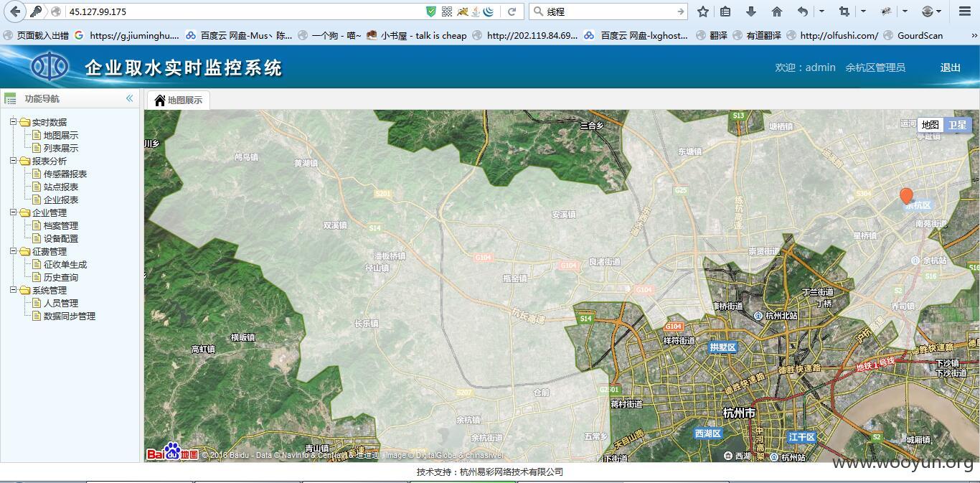Click the water system logo in header

tap(50, 67)
